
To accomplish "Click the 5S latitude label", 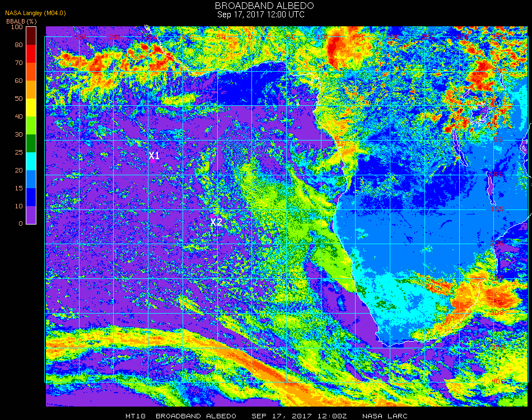I will 498,140.
